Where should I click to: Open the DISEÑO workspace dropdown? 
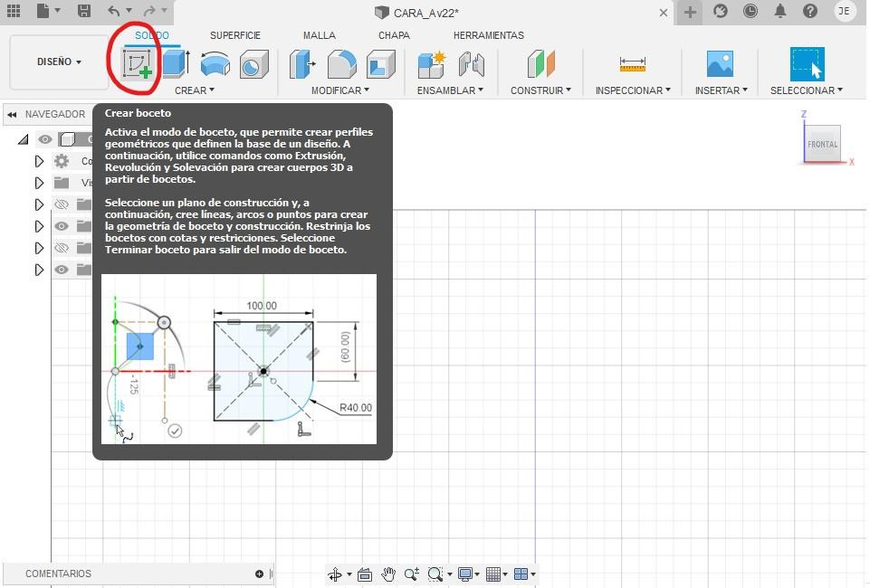60,62
